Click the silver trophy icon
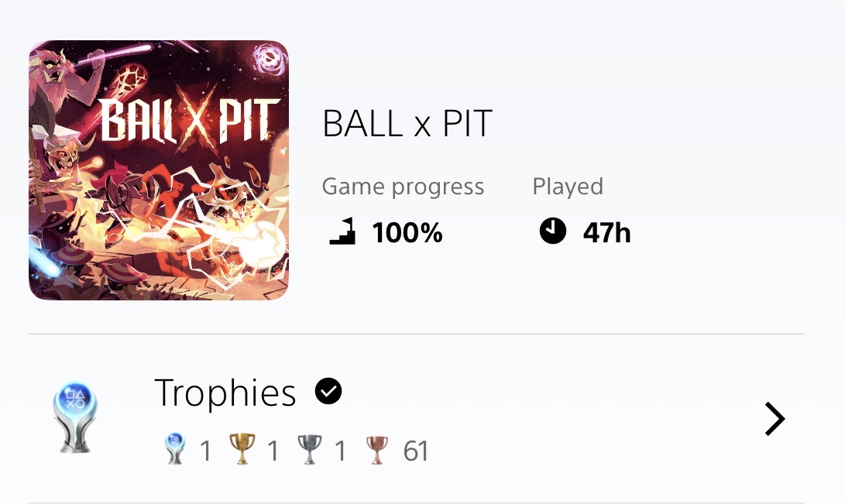This screenshot has width=845, height=504. [x=310, y=450]
